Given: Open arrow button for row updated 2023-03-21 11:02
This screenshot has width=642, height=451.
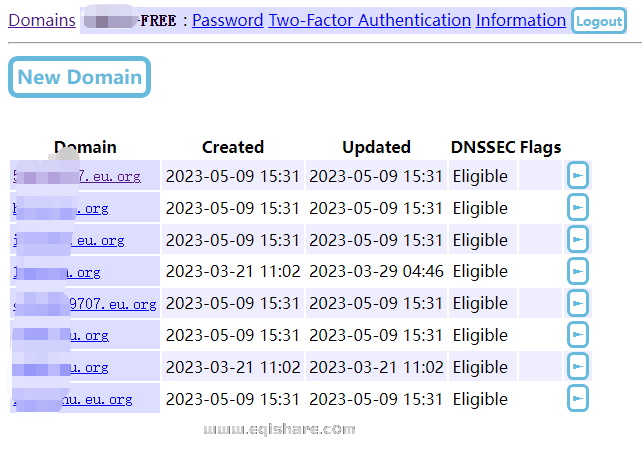Looking at the screenshot, I should [577, 367].
